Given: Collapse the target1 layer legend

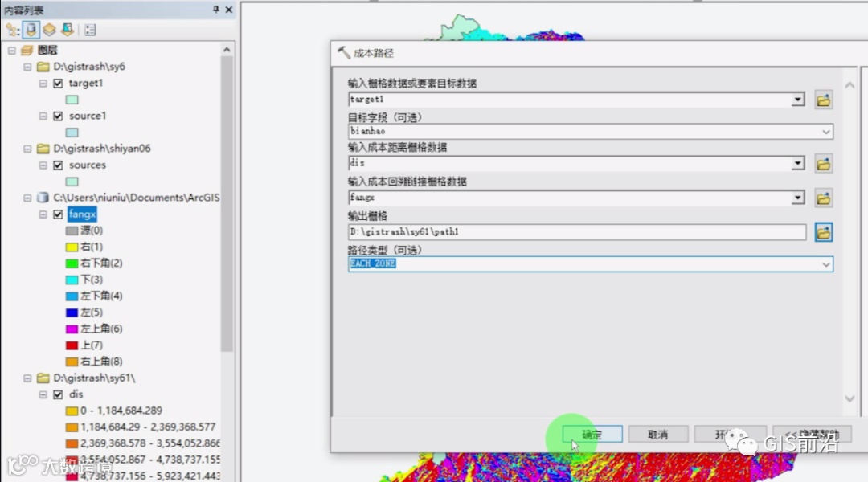Looking at the screenshot, I should [x=43, y=84].
